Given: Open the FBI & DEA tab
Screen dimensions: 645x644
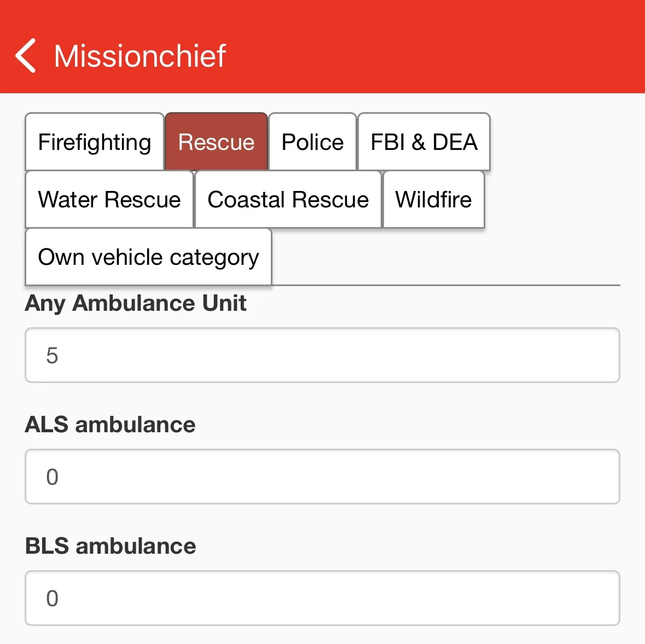Looking at the screenshot, I should (424, 142).
